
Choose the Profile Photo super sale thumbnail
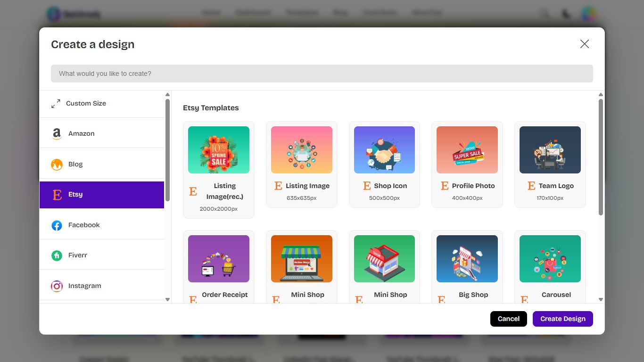[x=467, y=150]
